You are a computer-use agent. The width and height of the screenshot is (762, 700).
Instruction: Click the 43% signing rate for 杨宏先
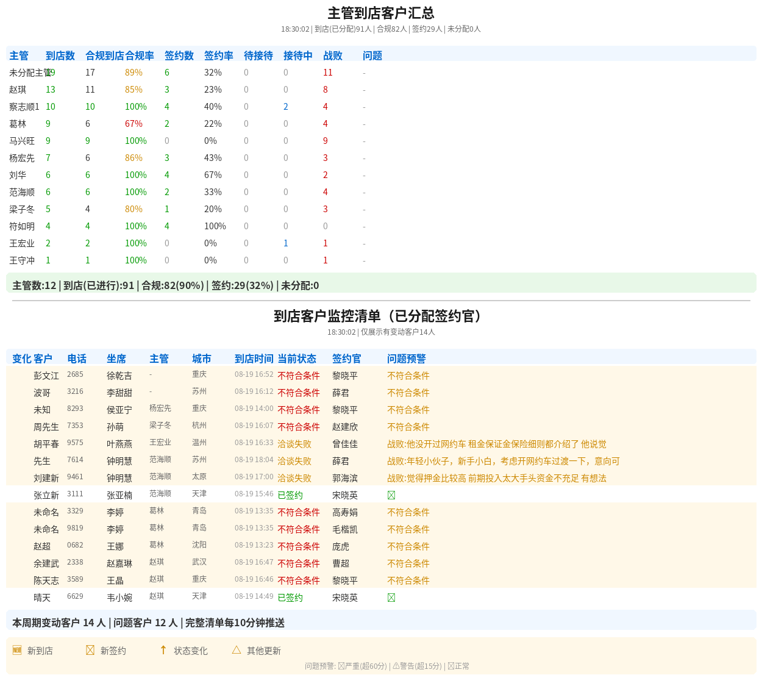pos(213,158)
